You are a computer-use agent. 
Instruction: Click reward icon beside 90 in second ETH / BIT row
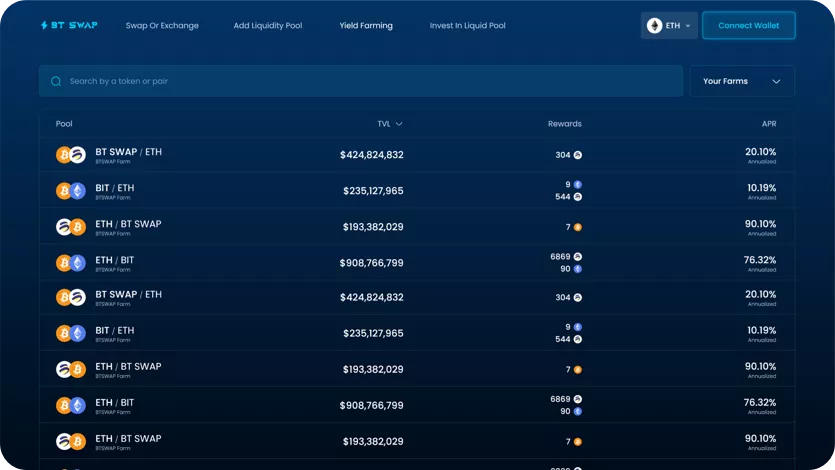(578, 411)
